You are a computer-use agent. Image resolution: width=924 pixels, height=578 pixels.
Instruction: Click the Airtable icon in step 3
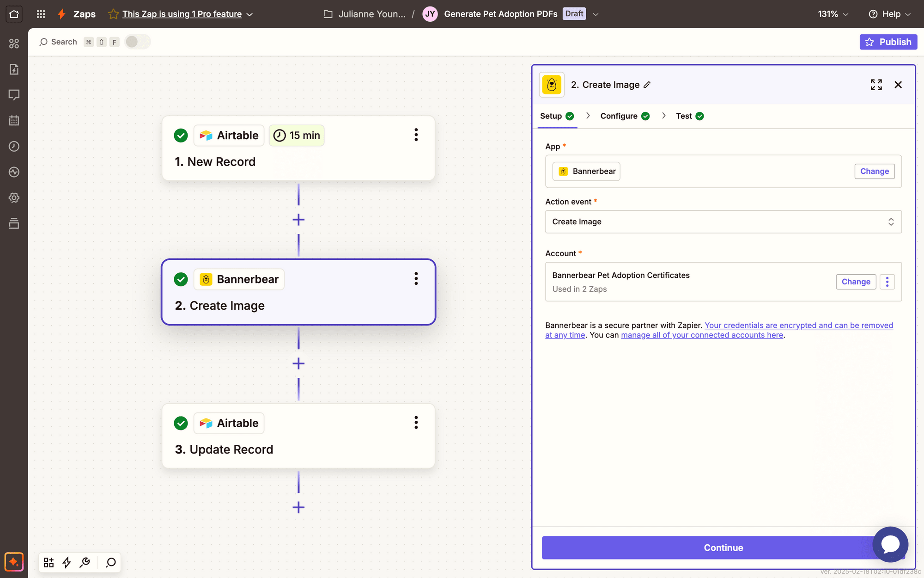pos(206,422)
